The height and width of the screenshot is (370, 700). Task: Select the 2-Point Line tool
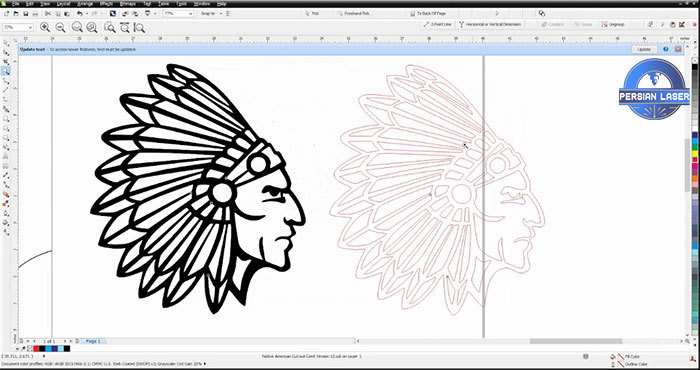tap(438, 24)
